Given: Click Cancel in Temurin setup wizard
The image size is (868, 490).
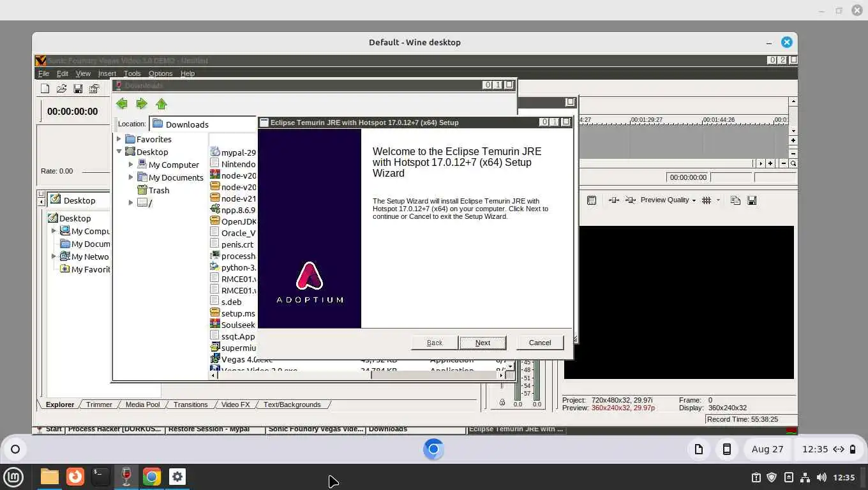Looking at the screenshot, I should 540,343.
